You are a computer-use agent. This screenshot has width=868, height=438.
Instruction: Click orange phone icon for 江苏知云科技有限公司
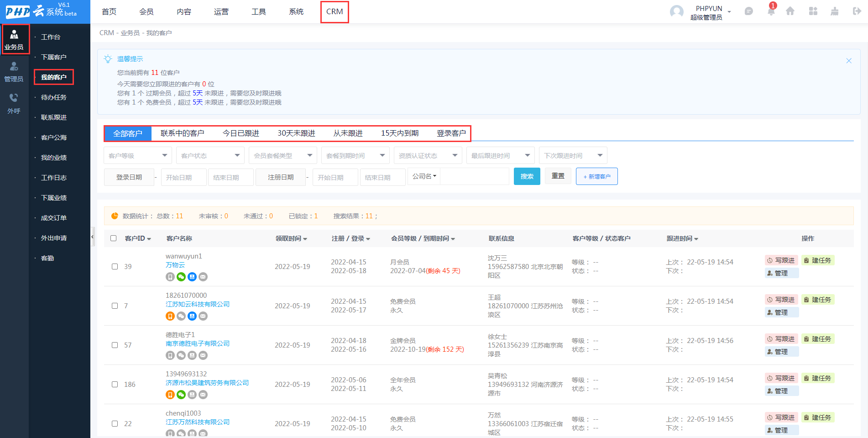[x=170, y=316]
